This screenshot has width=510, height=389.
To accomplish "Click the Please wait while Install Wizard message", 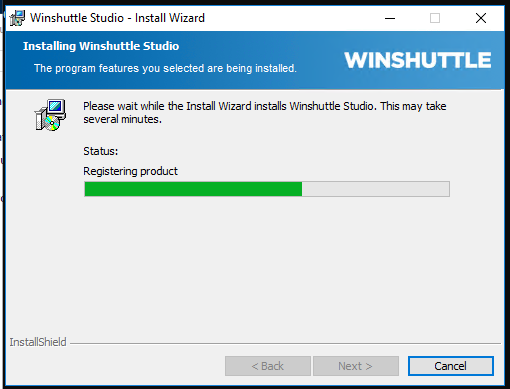I will pos(265,112).
